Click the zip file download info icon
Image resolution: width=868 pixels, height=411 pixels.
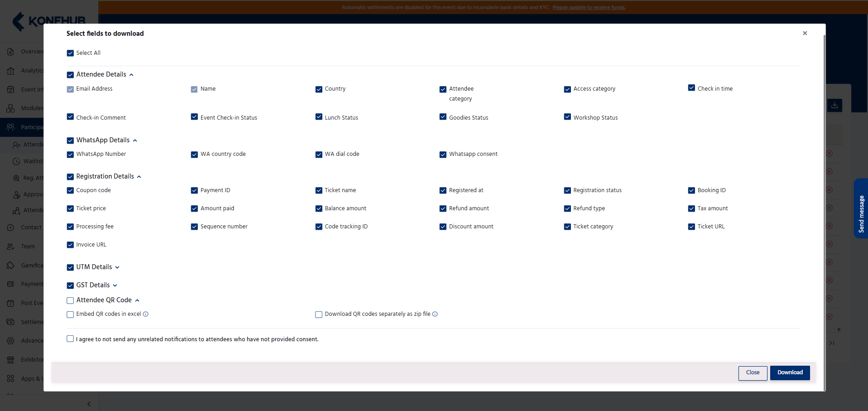pyautogui.click(x=435, y=314)
